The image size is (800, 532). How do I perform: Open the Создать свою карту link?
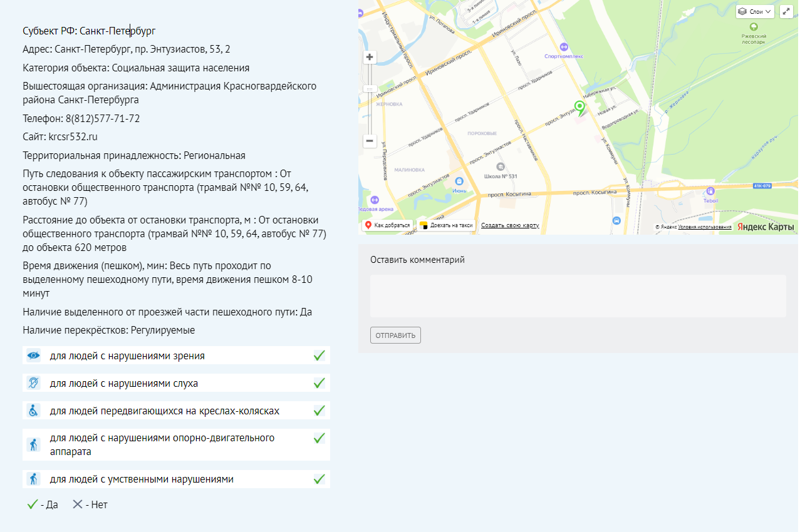pyautogui.click(x=510, y=225)
